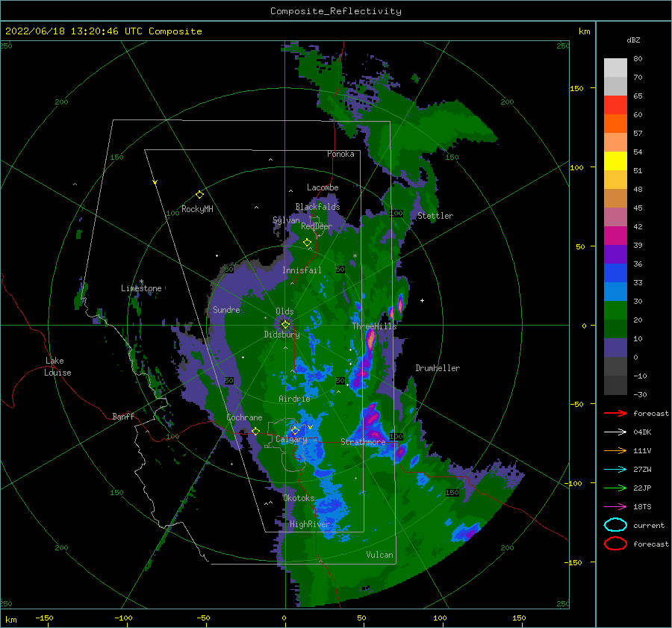Click the 18TS legend label text
The image size is (672, 628).
(x=642, y=507)
